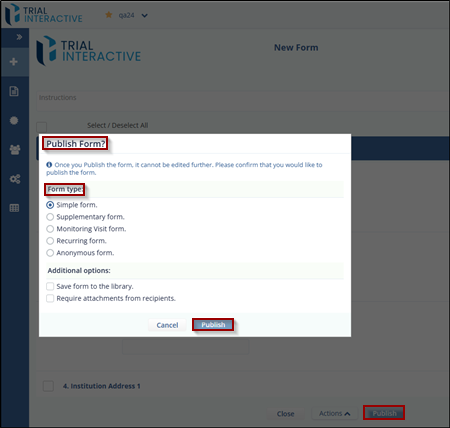Select the Simple form radio button
This screenshot has width=450, height=428.
pos(50,205)
